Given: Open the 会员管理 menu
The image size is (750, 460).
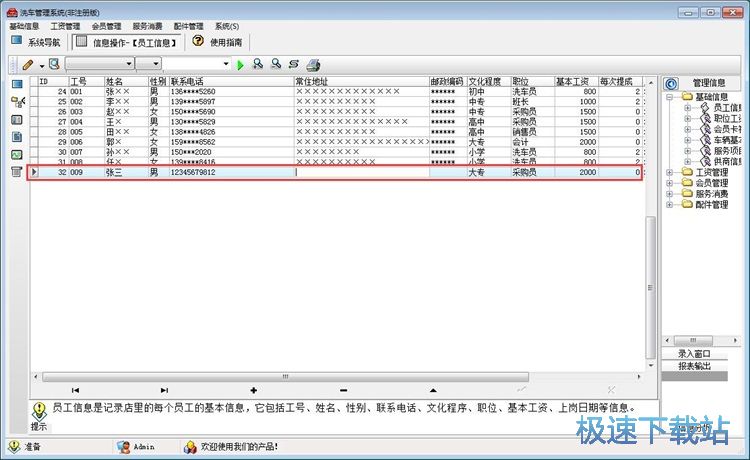Looking at the screenshot, I should [107, 26].
